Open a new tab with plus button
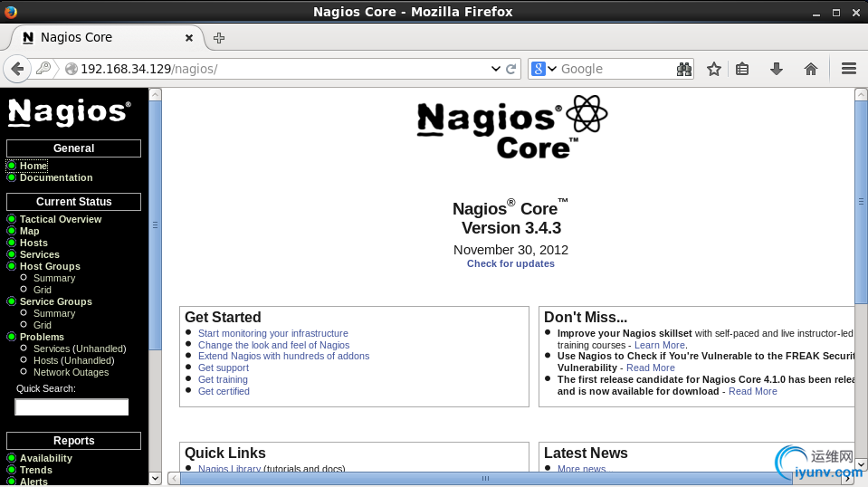This screenshot has height=487, width=868. click(219, 38)
